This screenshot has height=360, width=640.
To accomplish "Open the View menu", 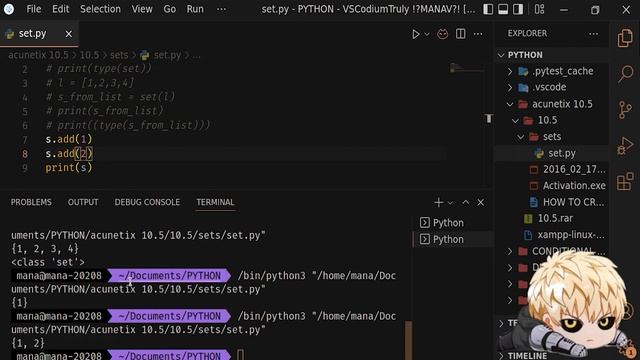I will [142, 9].
